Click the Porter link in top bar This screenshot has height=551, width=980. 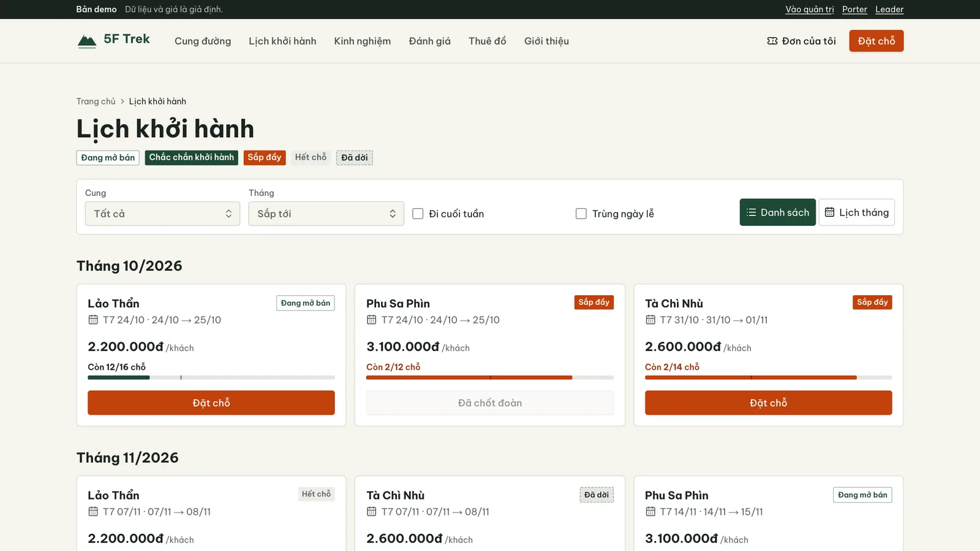pos(854,9)
